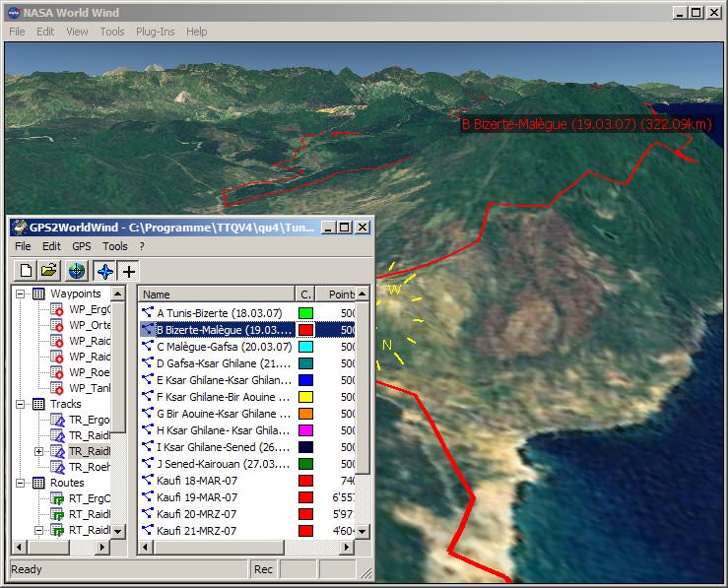Open View menu in NASA World Wind
The image size is (728, 588).
click(x=77, y=32)
